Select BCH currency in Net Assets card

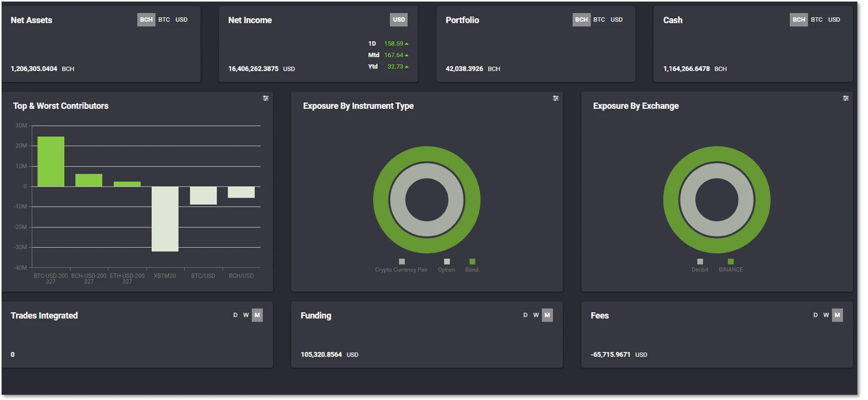[147, 20]
